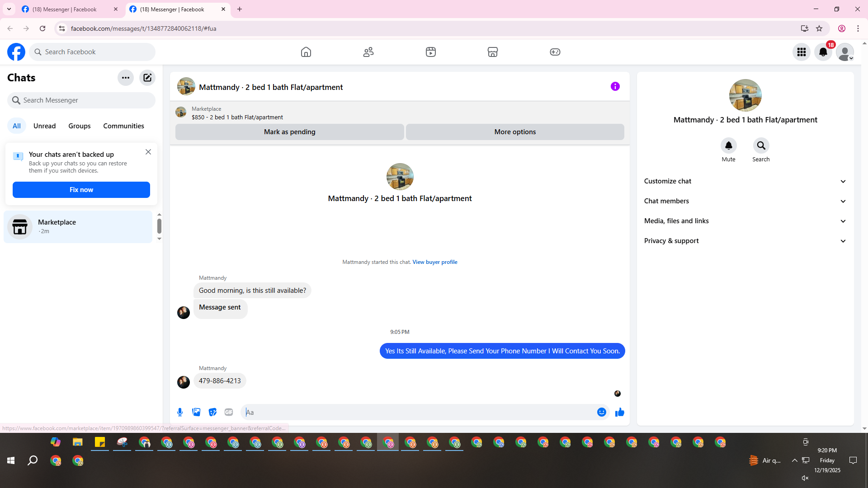Image resolution: width=868 pixels, height=488 pixels.
Task: Attach a photo with image icon
Action: coord(196,412)
